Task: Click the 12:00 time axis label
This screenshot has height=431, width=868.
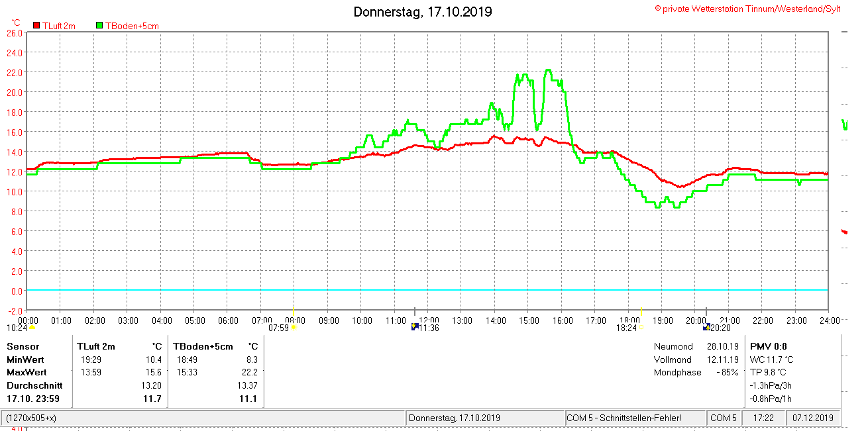Action: coord(428,320)
